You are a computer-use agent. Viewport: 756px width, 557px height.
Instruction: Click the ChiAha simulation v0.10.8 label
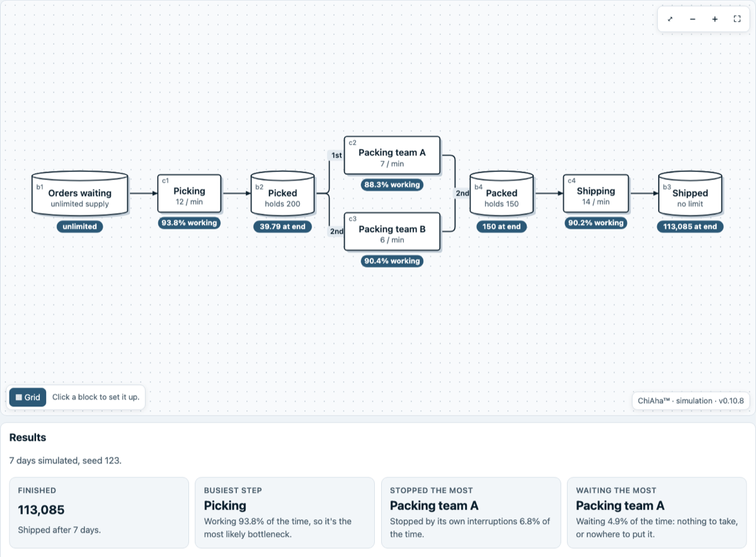click(690, 401)
